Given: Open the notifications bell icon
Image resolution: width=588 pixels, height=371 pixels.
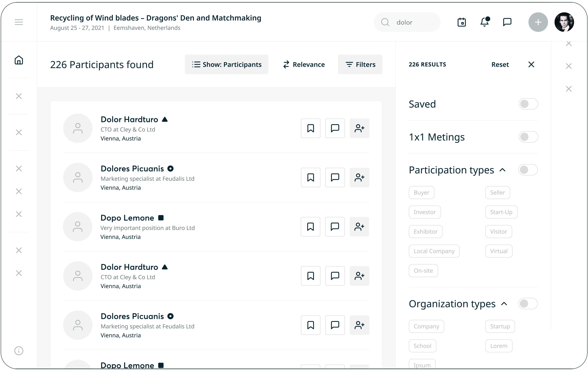Looking at the screenshot, I should pos(485,22).
